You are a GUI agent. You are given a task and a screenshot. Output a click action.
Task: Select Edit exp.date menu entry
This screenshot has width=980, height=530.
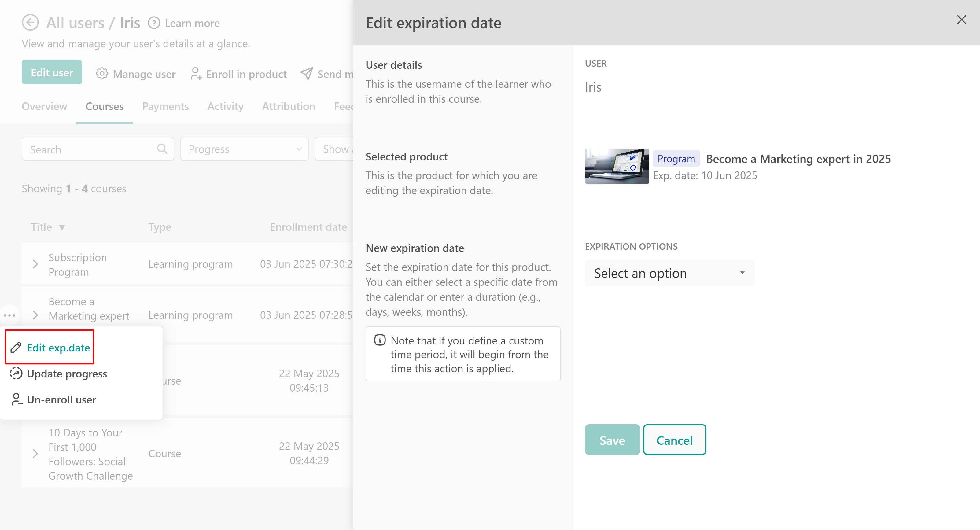[58, 347]
